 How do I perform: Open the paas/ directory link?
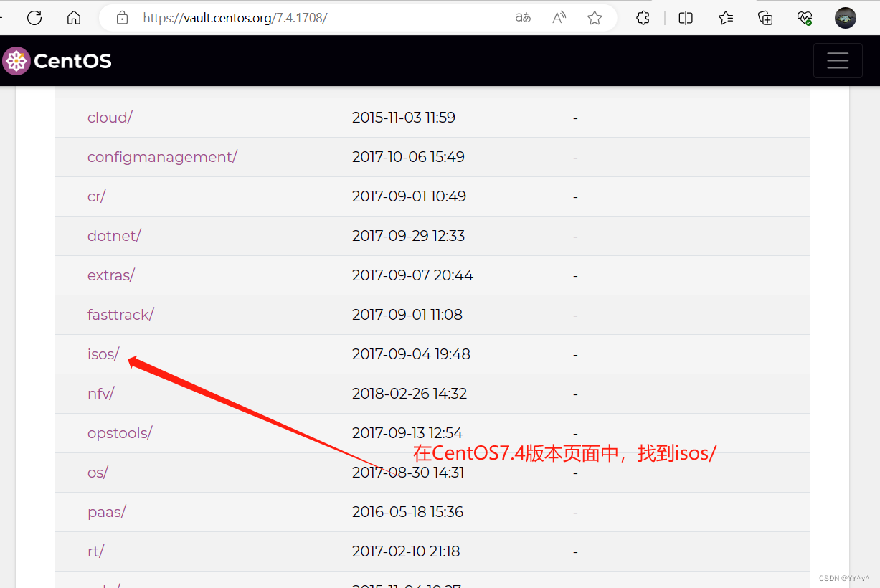107,512
